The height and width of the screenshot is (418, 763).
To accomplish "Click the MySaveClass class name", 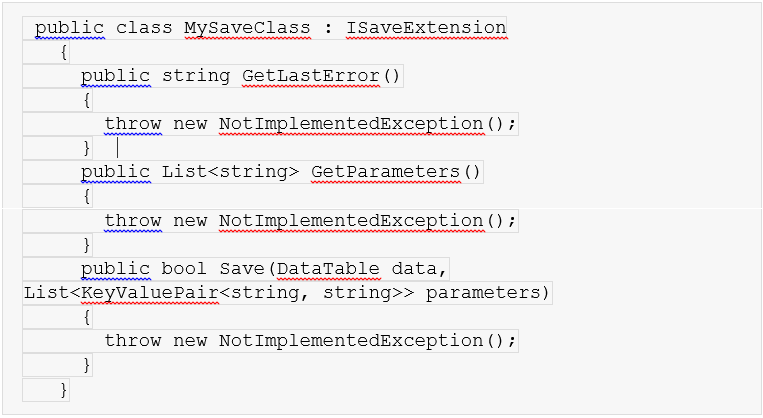I will click(x=247, y=28).
